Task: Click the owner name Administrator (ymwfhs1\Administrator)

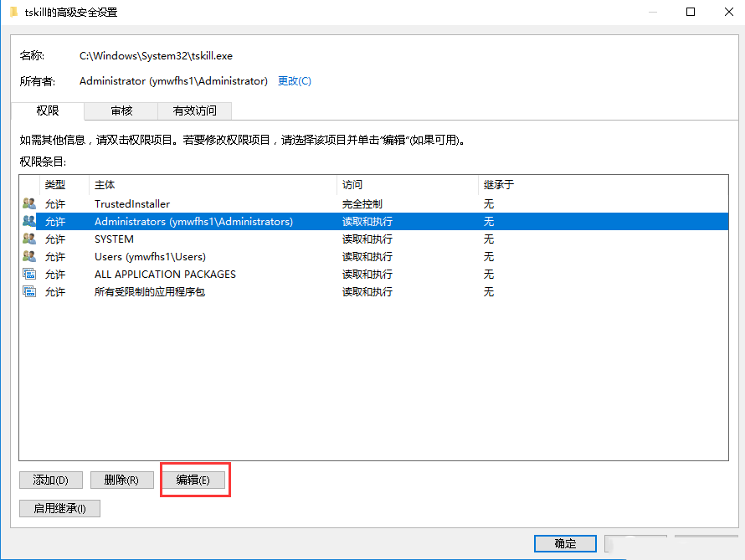Action: point(173,80)
